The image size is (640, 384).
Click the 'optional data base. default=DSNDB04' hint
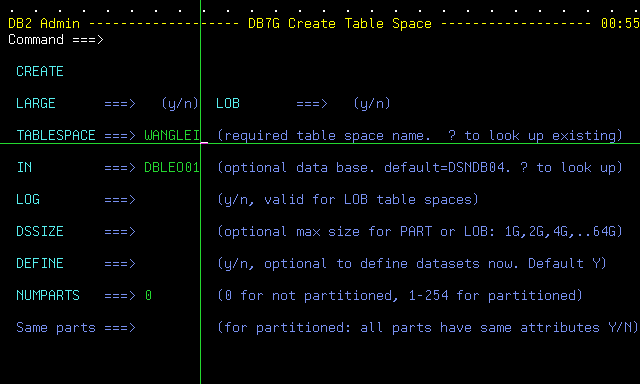pos(420,167)
